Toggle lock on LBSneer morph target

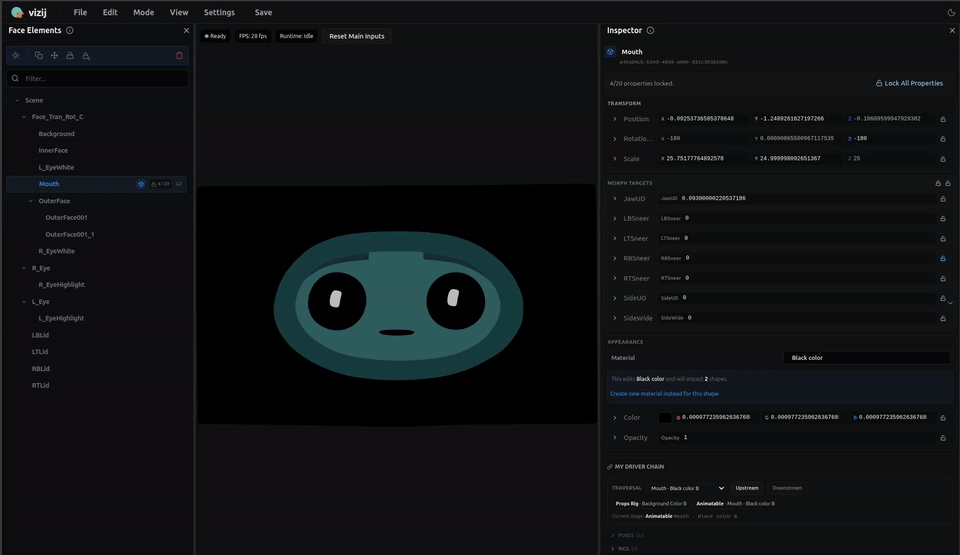click(x=943, y=219)
